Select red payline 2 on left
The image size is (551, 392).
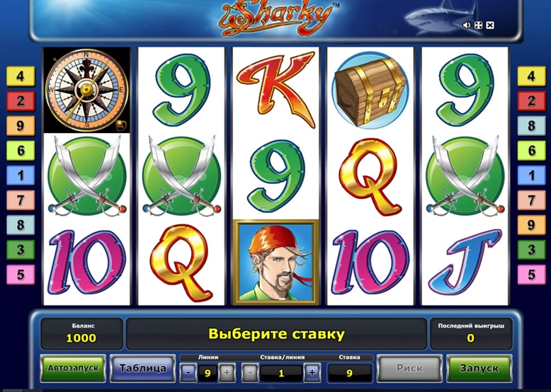pyautogui.click(x=21, y=101)
